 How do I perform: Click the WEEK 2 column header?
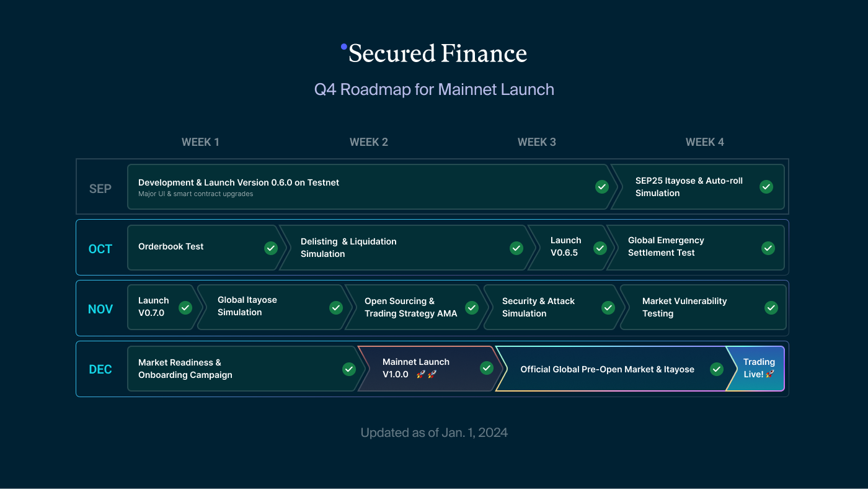(x=369, y=142)
